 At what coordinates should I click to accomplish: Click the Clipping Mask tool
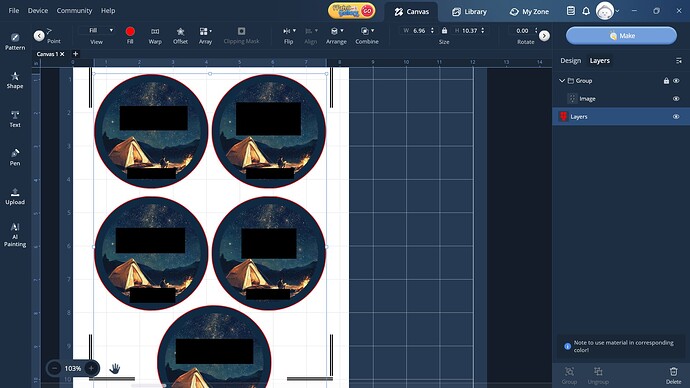[241, 36]
